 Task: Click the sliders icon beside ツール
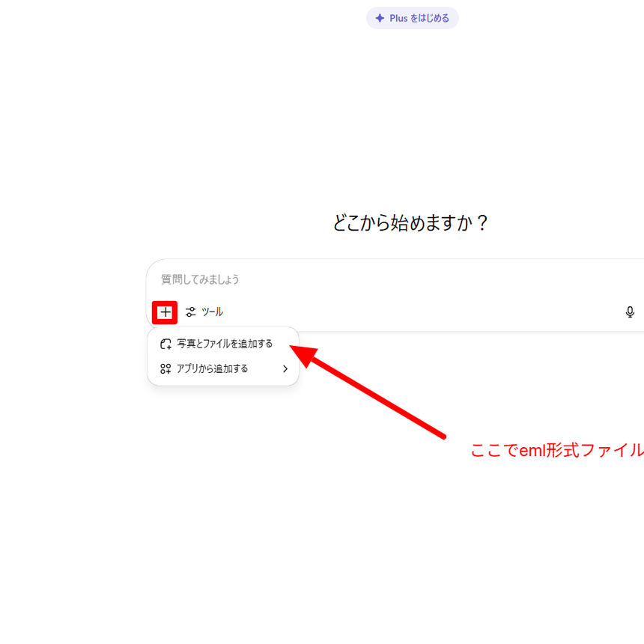coord(191,312)
